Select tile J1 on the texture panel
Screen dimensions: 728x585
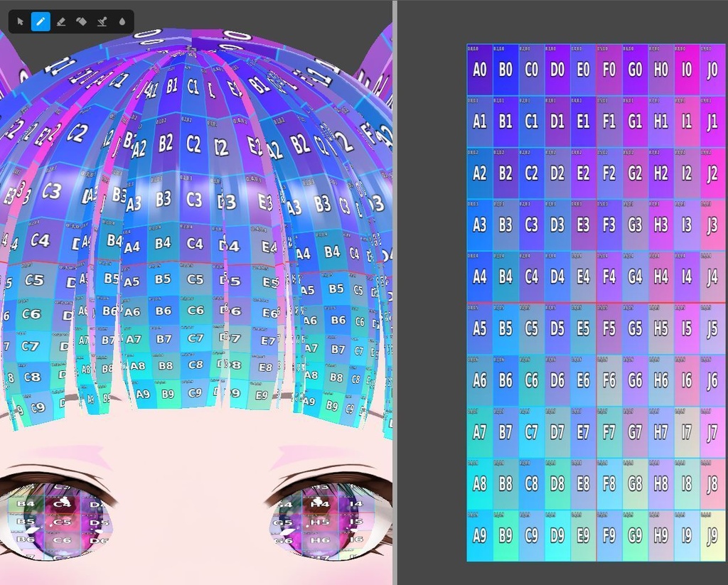(x=712, y=122)
